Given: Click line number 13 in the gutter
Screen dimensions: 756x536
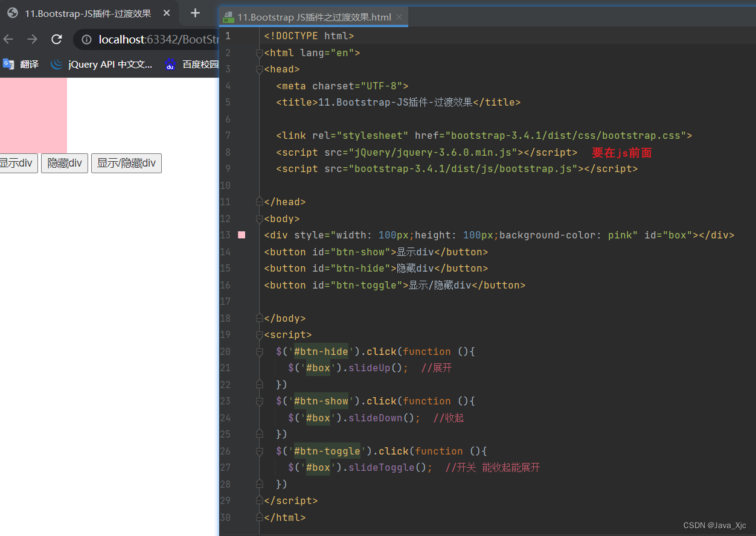Looking at the screenshot, I should coord(226,235).
